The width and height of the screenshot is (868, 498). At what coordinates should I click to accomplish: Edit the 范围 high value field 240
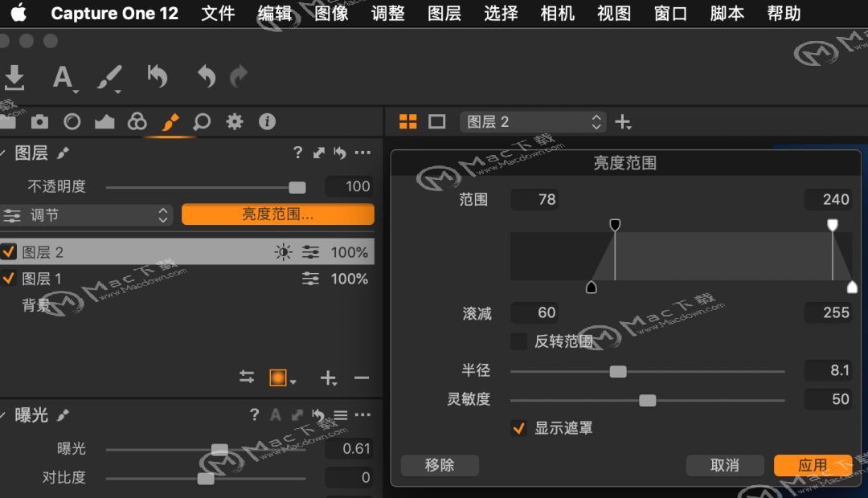(828, 199)
